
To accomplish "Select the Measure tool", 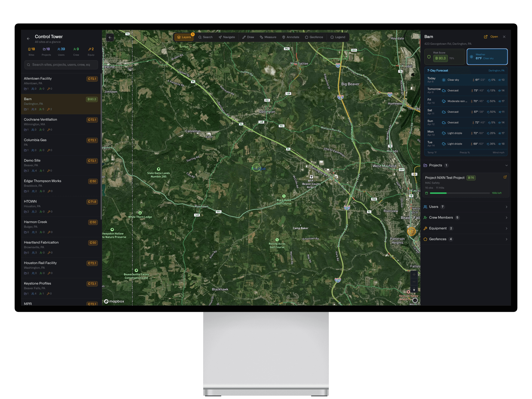I will point(268,37).
